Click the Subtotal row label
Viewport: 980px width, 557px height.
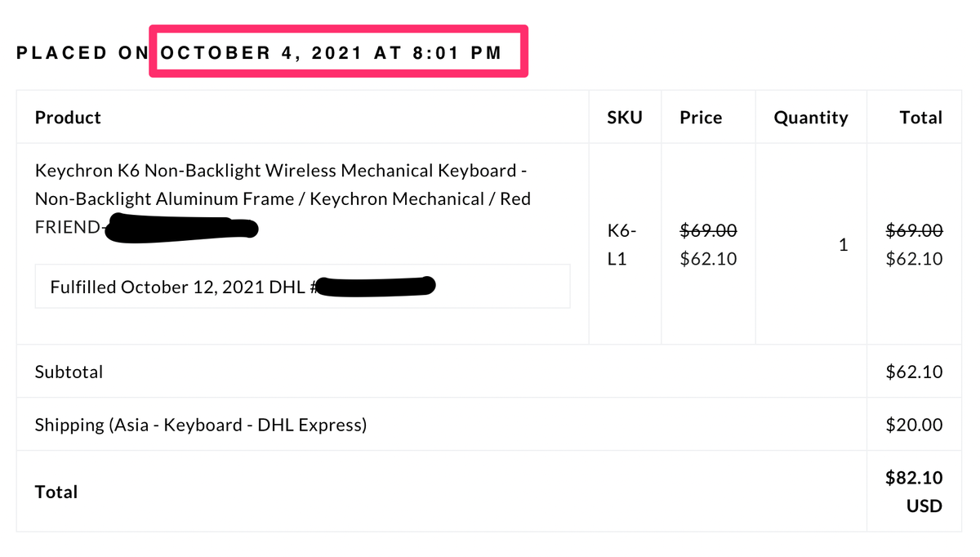69,372
